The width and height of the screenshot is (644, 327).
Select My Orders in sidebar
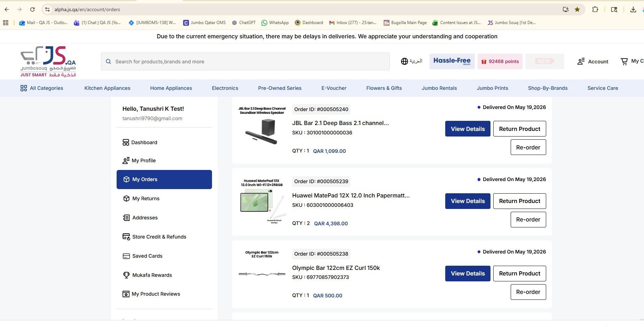tap(164, 179)
